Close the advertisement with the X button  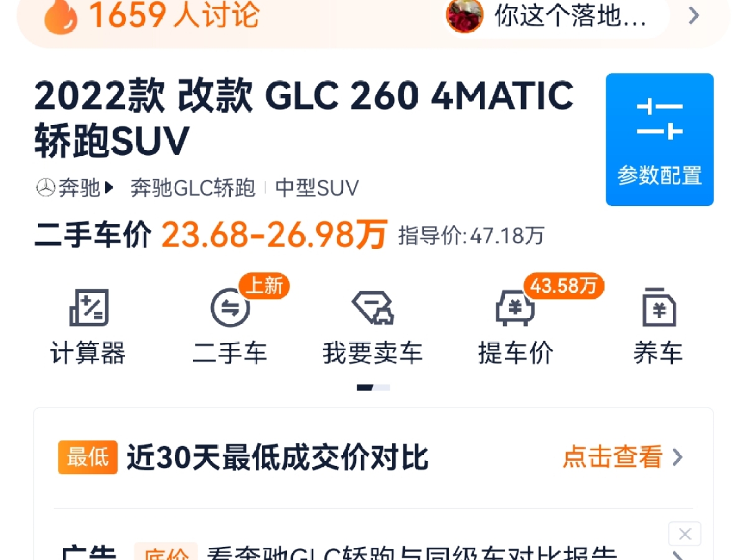[685, 534]
